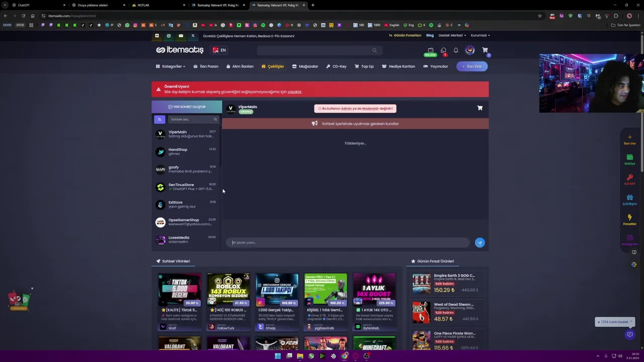Click the itemsatış site logo
The height and width of the screenshot is (362, 644).
click(x=180, y=50)
